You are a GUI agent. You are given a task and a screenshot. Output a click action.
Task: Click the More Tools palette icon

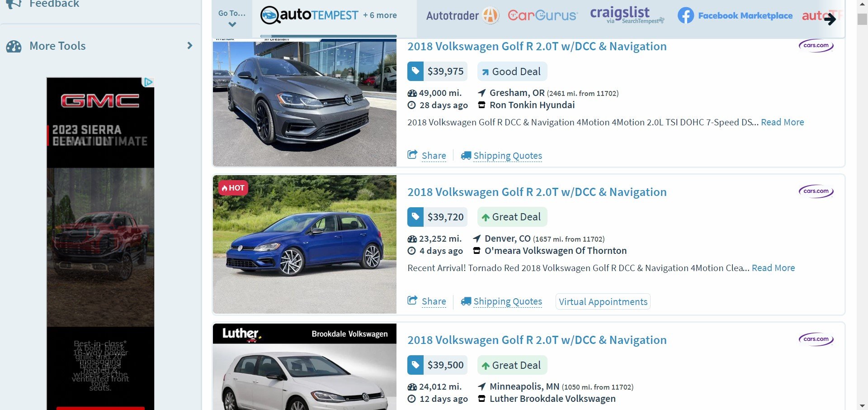[x=15, y=45]
